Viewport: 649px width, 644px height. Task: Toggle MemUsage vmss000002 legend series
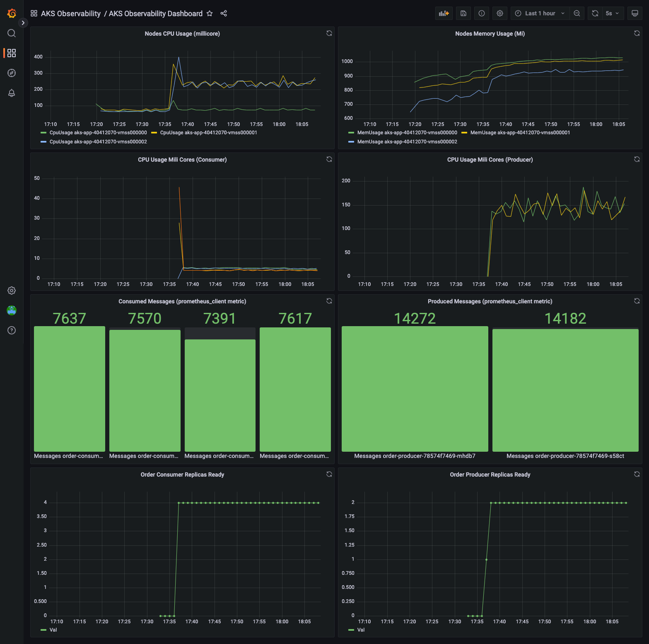point(407,142)
